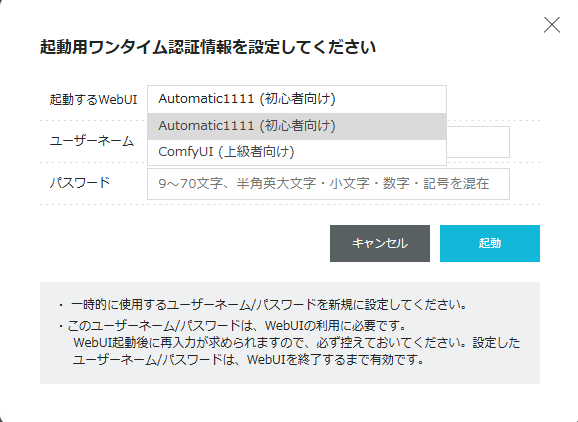Click the このユーザーネーム/パスワードは note bullet
Viewport: 578px width, 422px height.
[x=232, y=325]
